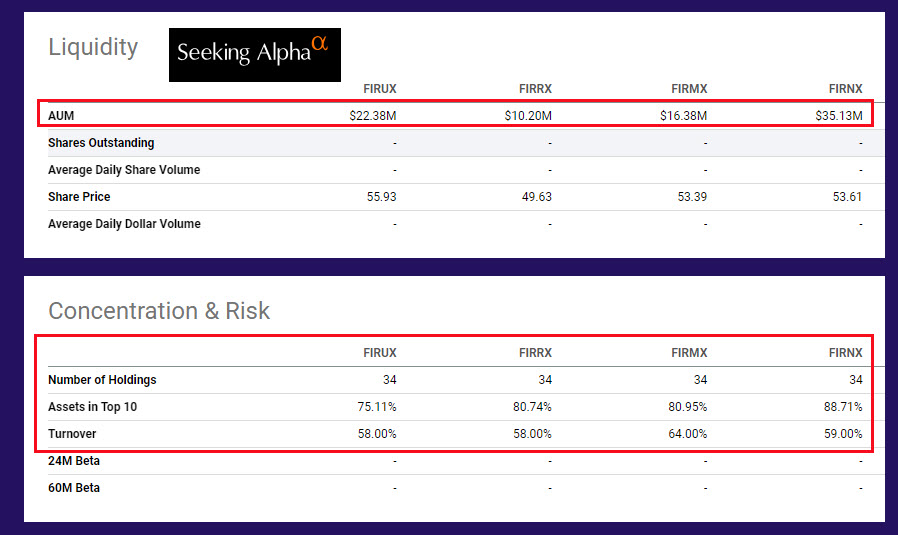Click FIRNX header in Concentration & Risk table
This screenshot has width=898, height=535.
845,353
